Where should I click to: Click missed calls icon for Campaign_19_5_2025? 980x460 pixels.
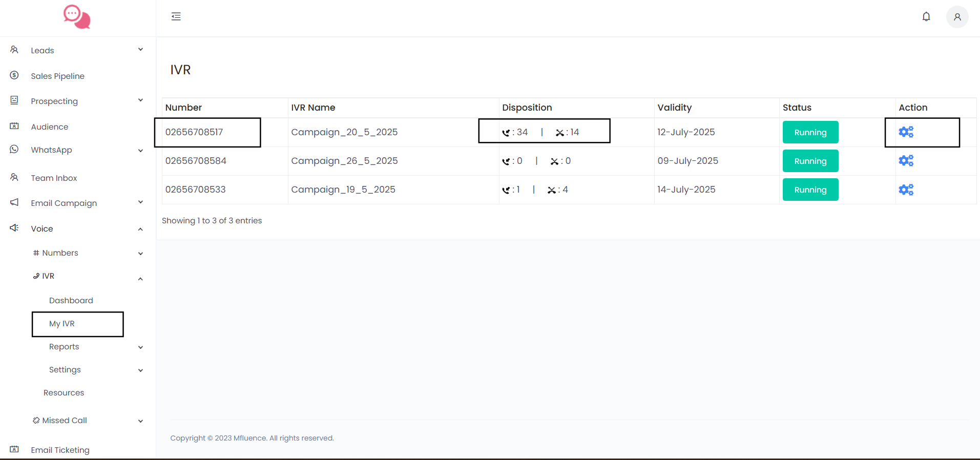[x=551, y=190]
